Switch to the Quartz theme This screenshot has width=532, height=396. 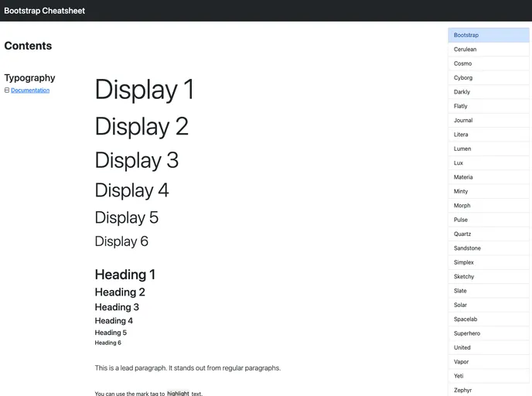click(477, 234)
